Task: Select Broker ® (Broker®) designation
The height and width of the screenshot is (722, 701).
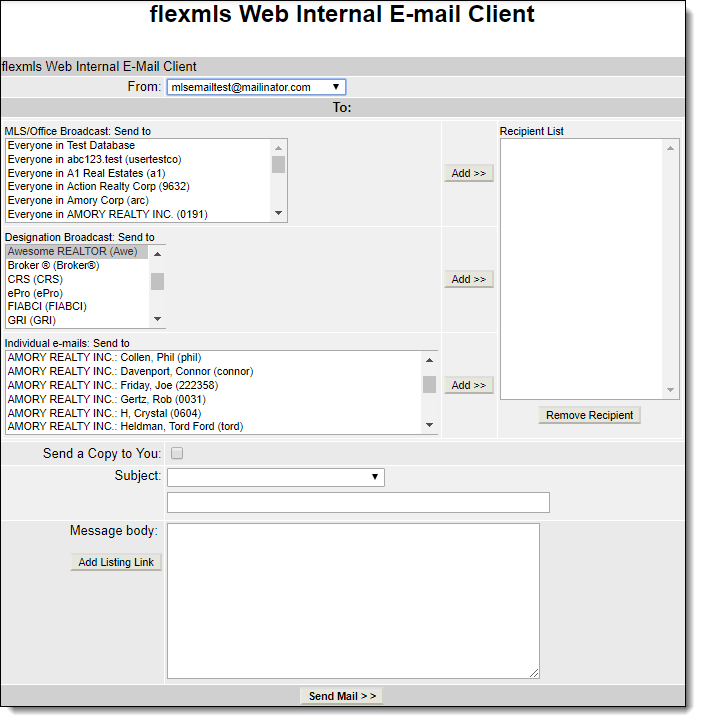Action: pyautogui.click(x=77, y=265)
